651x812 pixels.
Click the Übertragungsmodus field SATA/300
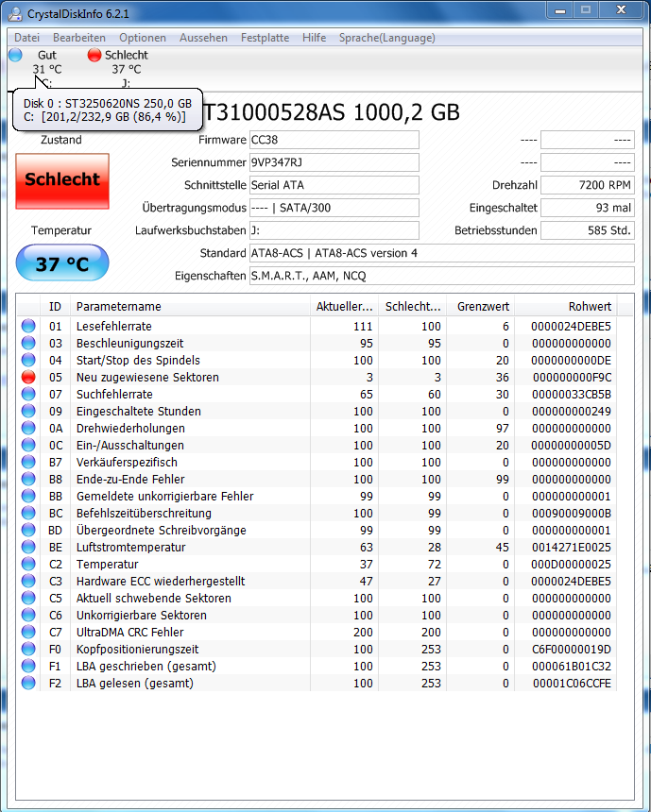point(334,208)
